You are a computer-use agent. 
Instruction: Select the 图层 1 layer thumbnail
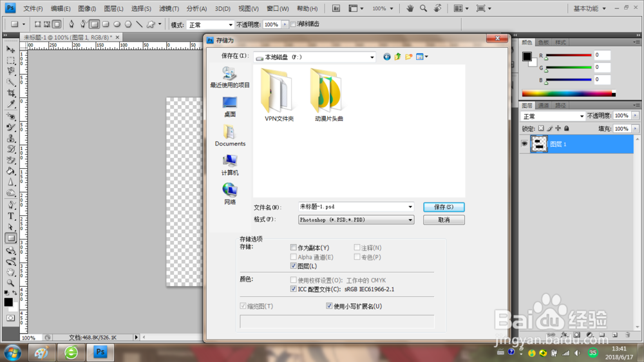pos(539,144)
